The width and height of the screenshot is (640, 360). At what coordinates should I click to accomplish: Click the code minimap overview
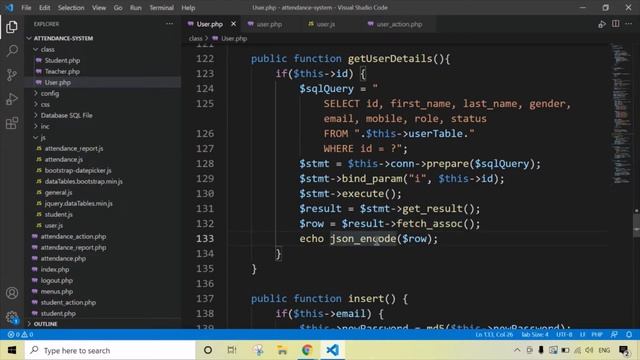click(x=621, y=113)
